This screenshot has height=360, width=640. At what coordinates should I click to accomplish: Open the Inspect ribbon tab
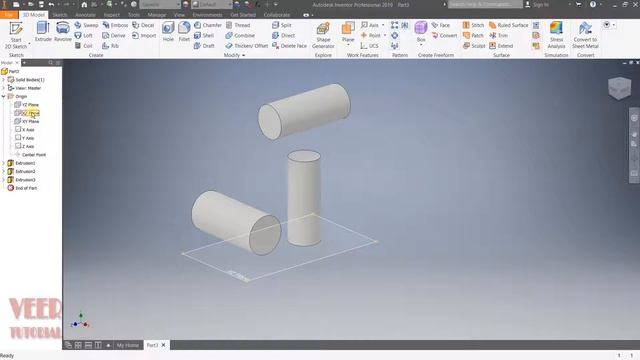(x=111, y=15)
